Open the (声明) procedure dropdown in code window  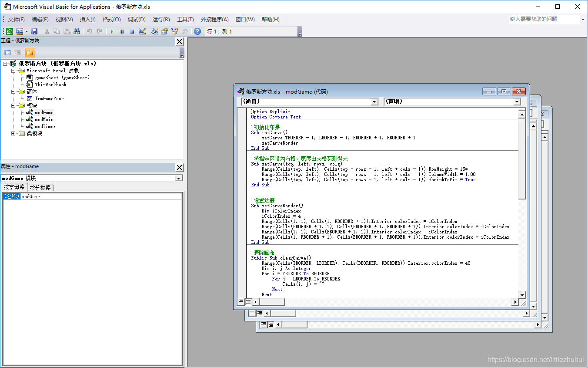pos(517,101)
